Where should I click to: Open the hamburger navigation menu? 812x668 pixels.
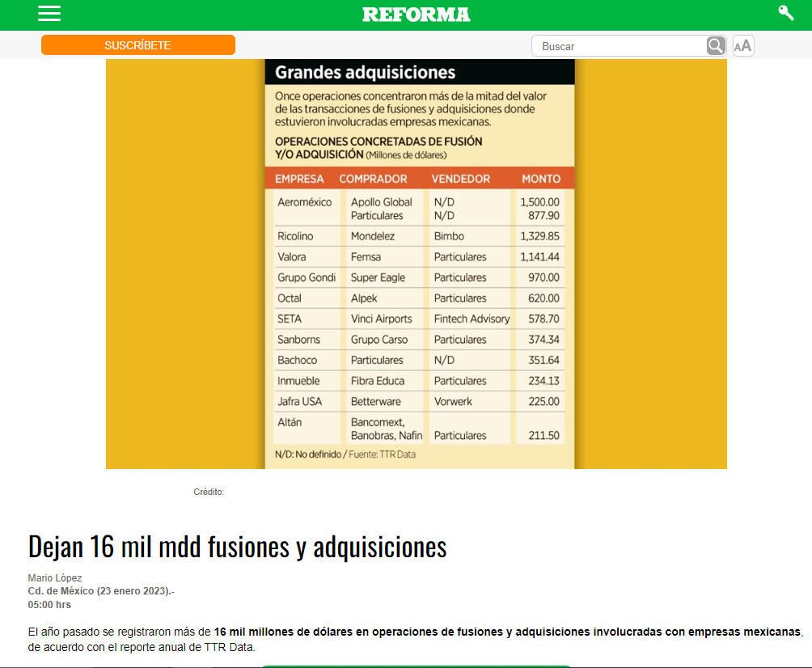(x=49, y=14)
